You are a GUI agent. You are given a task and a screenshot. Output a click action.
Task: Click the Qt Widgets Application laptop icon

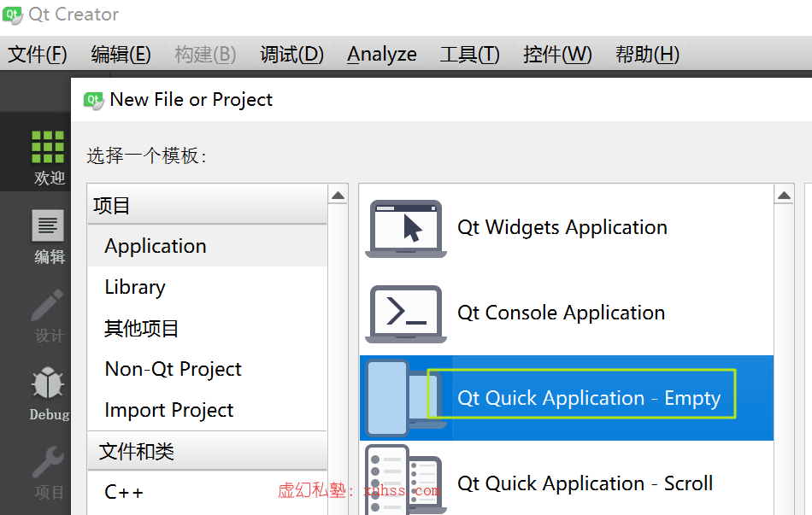point(406,228)
